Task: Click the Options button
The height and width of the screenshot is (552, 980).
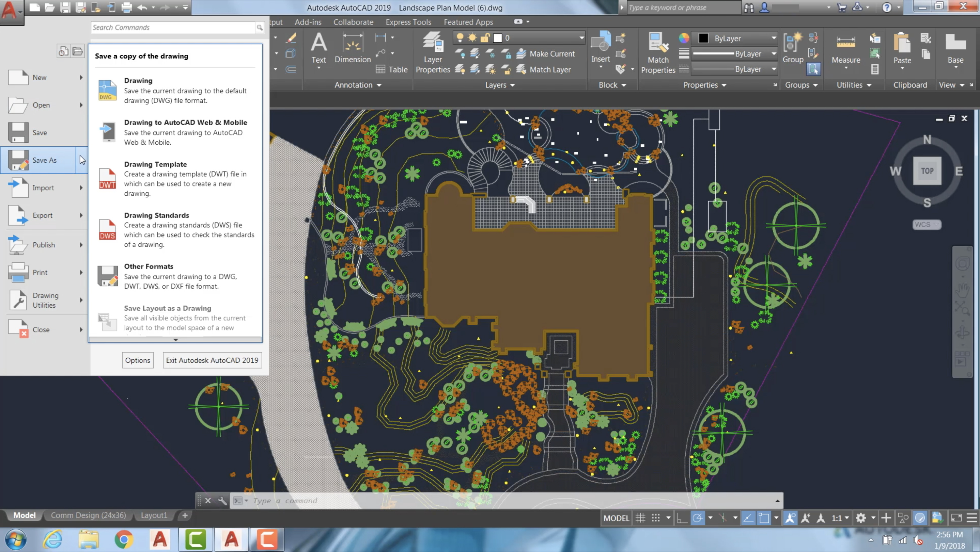Action: (x=137, y=360)
